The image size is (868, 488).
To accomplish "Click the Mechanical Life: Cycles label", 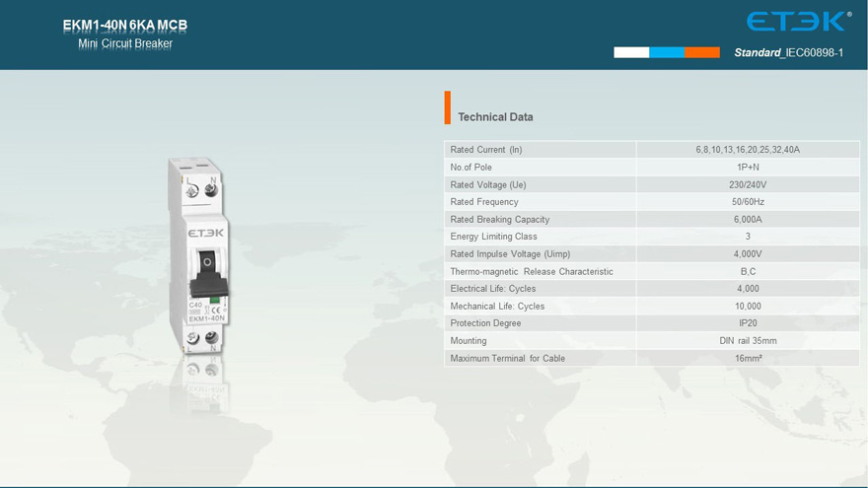I will [x=497, y=306].
